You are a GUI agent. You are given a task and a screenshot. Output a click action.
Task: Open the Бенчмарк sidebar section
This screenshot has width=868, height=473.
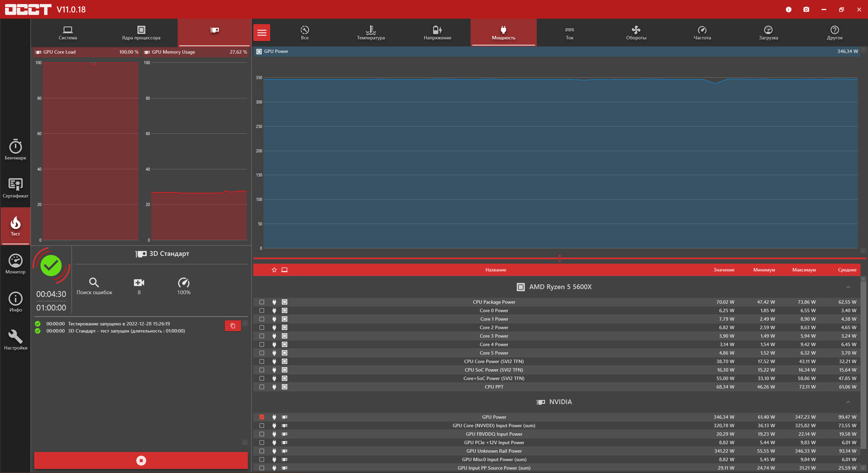15,150
